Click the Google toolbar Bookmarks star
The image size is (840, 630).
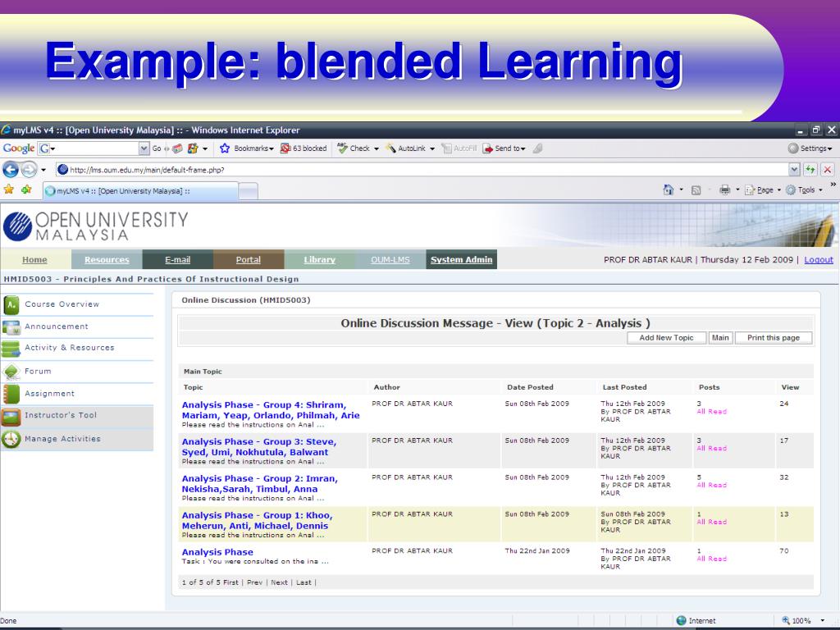(x=225, y=148)
